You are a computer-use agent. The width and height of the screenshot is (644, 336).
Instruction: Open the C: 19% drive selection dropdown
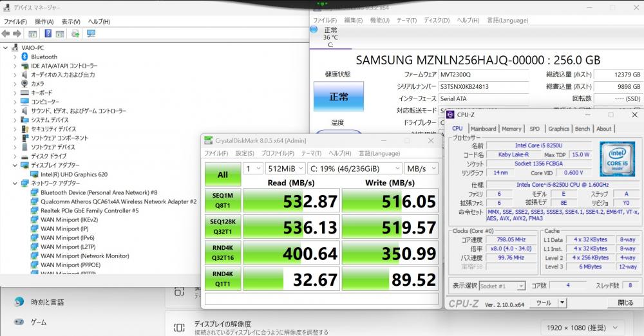click(354, 169)
